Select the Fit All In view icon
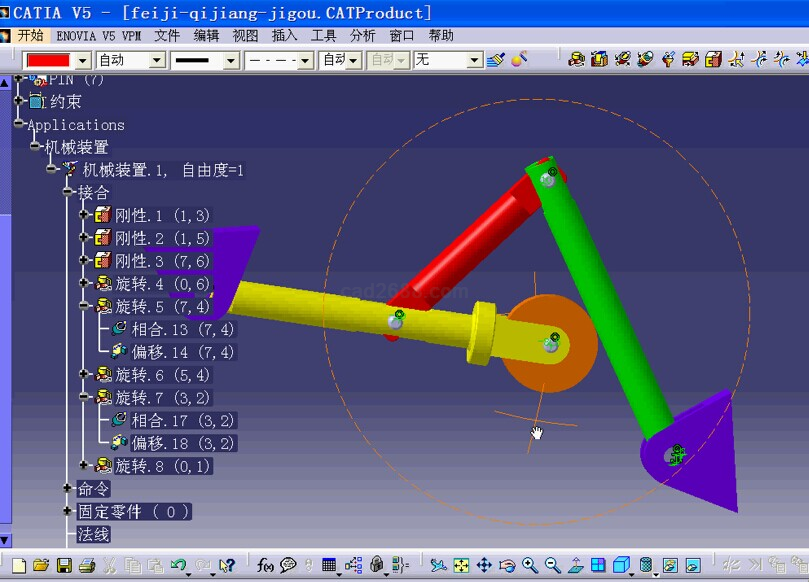The width and height of the screenshot is (809, 582). 461,566
